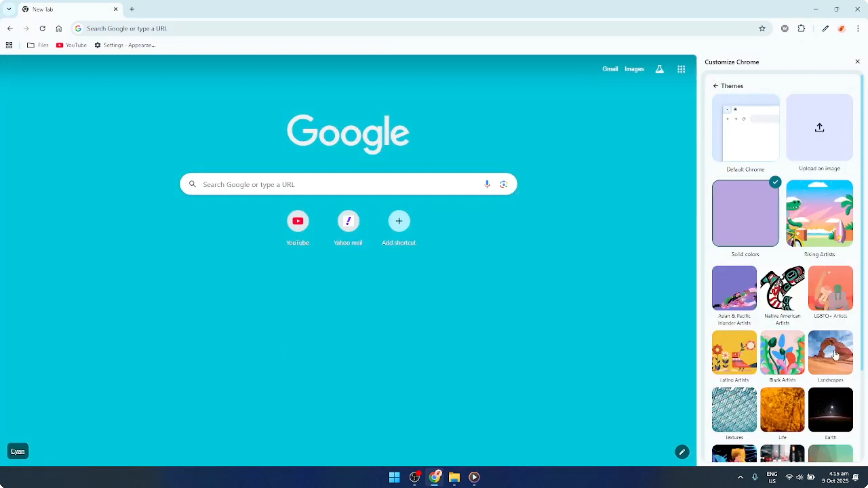The width and height of the screenshot is (868, 488).
Task: Open Chrome's three-dot menu
Action: (x=858, y=28)
